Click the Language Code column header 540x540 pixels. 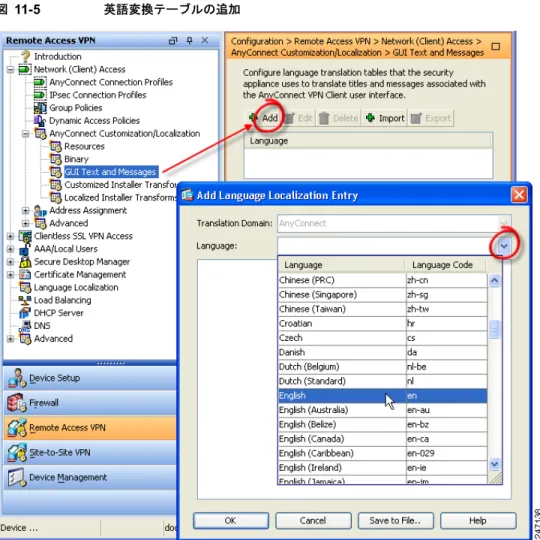pos(445,265)
